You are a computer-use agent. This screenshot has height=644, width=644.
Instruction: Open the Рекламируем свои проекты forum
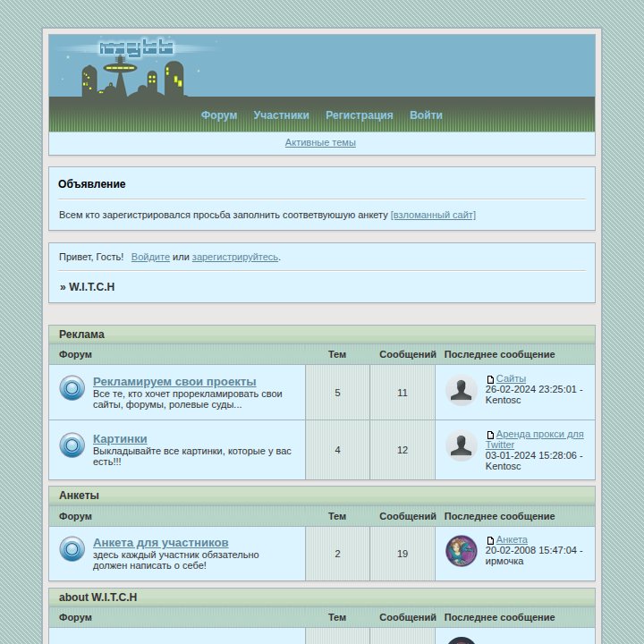pos(174,382)
